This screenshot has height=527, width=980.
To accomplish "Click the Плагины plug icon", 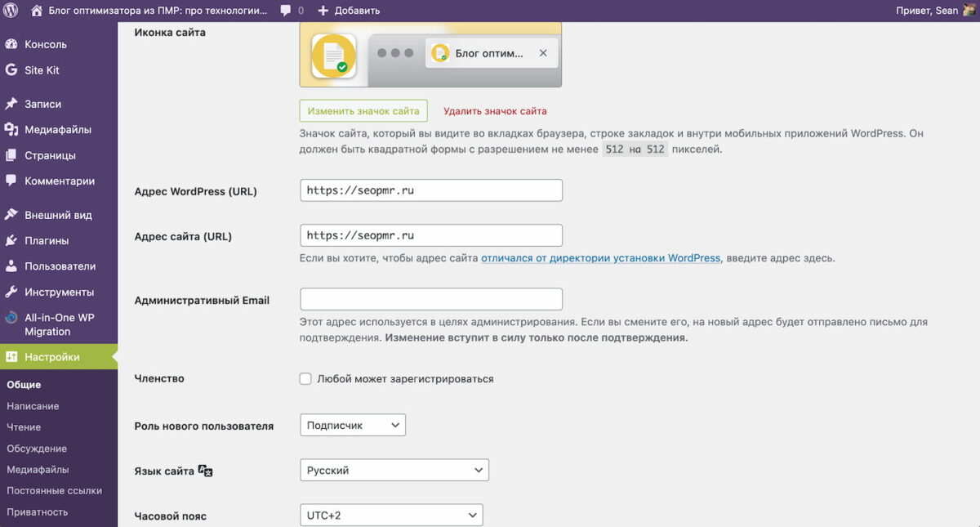I will (x=11, y=241).
